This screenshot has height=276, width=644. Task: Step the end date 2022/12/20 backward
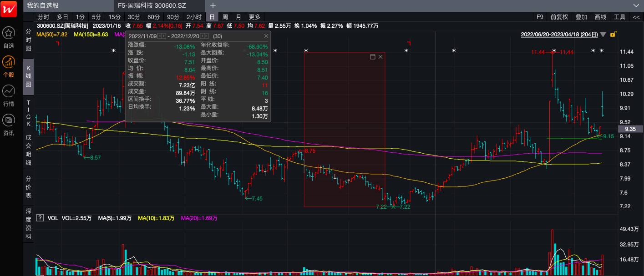click(x=203, y=36)
